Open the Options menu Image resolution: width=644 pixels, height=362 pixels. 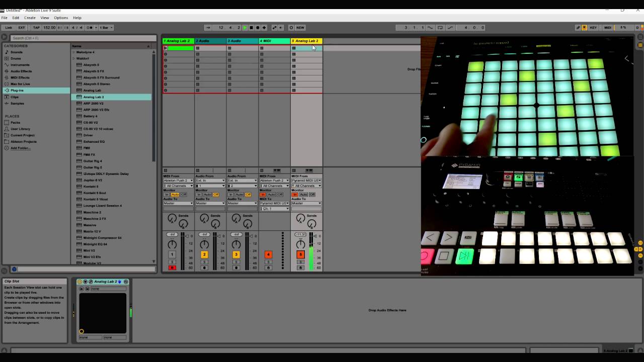(61, 18)
